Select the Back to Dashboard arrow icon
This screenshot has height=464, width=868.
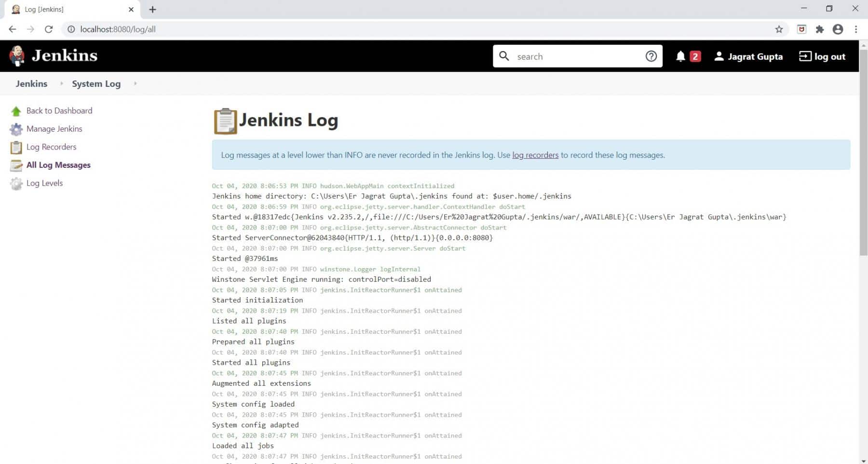[x=16, y=110]
